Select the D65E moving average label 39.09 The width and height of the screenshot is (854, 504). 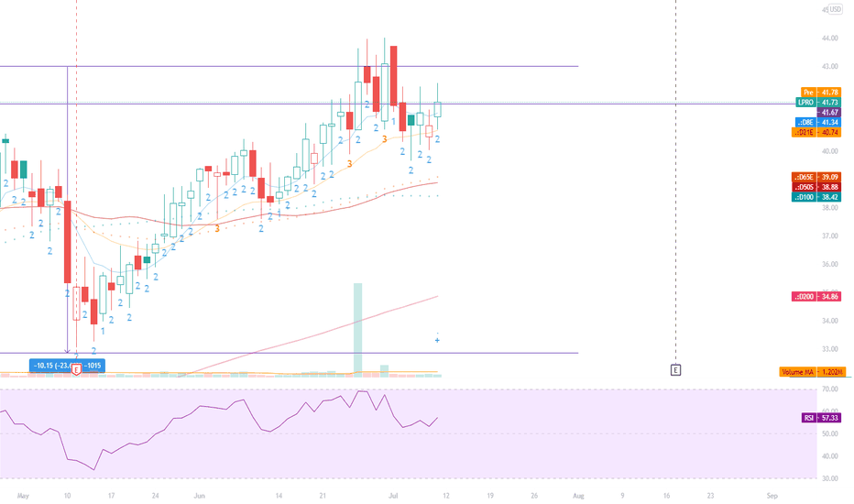coord(816,177)
